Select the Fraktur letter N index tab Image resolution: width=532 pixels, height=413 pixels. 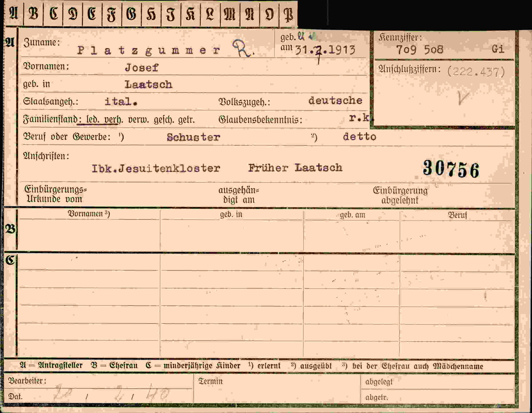250,14
